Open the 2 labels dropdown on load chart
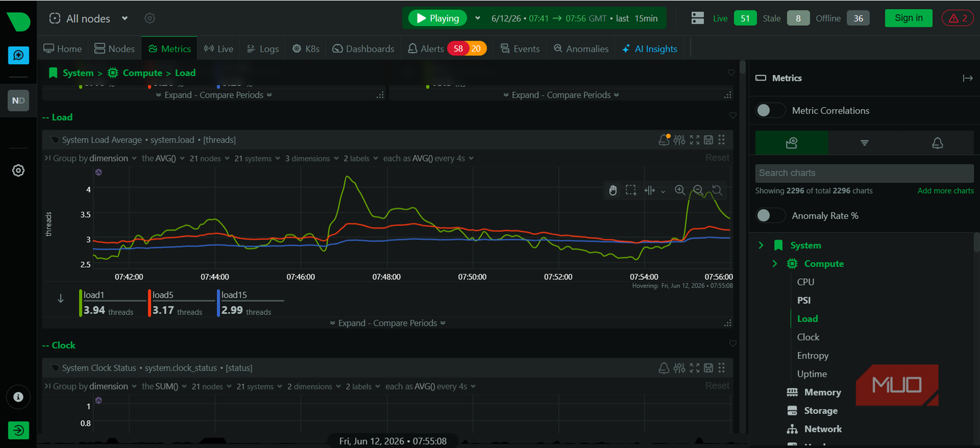The height and width of the screenshot is (448, 980). 361,158
